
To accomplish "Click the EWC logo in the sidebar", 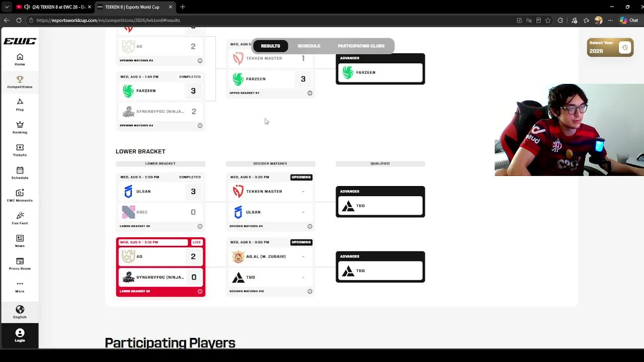I will click(x=20, y=41).
